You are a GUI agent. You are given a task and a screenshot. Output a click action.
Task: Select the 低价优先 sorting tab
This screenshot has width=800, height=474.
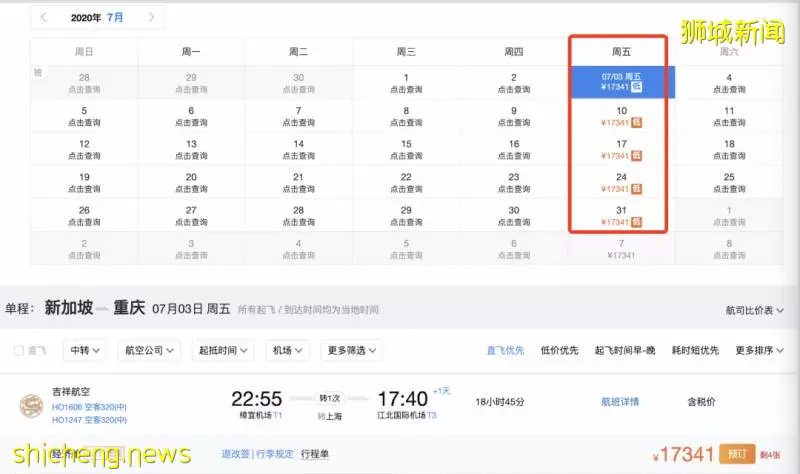tap(559, 351)
